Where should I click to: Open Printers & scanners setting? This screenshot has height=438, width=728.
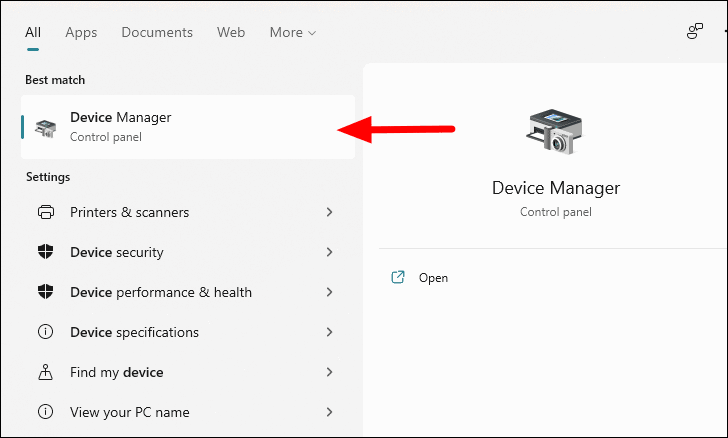point(186,212)
